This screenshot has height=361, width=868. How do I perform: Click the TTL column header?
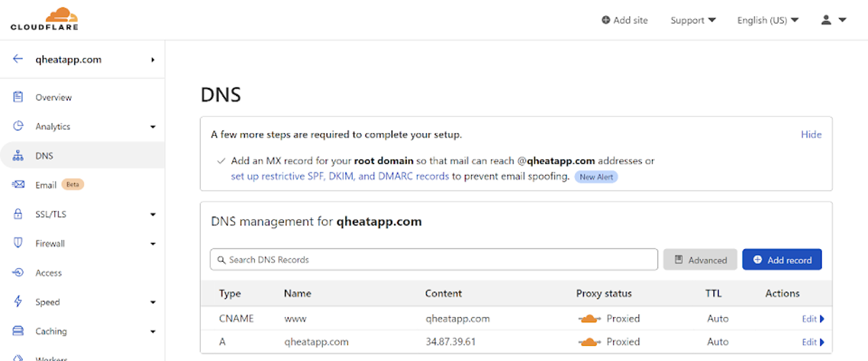click(x=713, y=293)
